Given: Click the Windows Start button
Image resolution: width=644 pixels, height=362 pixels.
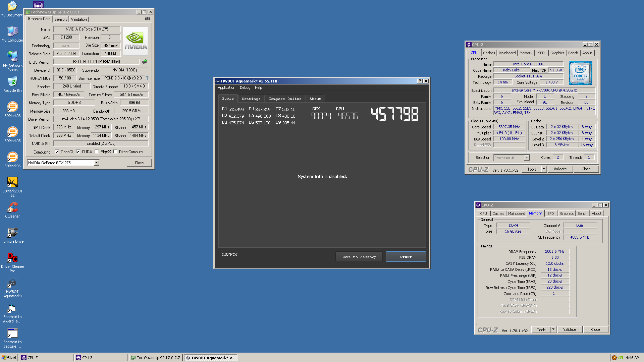Looking at the screenshot, I should point(9,358).
